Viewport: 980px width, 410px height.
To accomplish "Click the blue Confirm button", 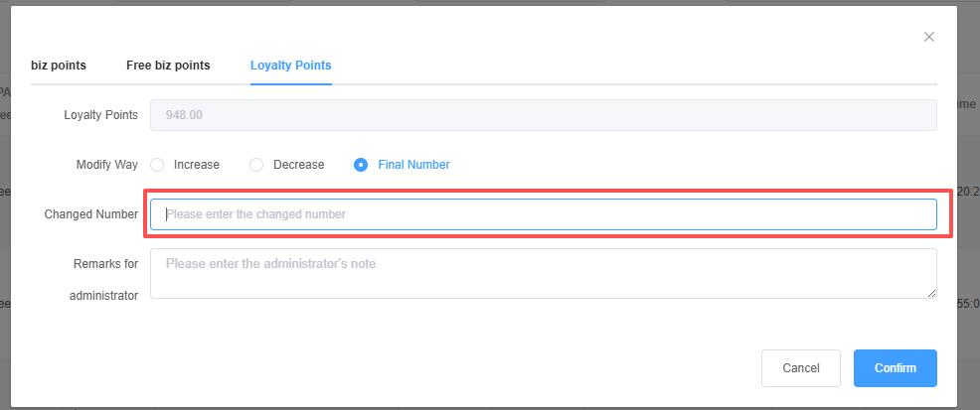I will 895,368.
